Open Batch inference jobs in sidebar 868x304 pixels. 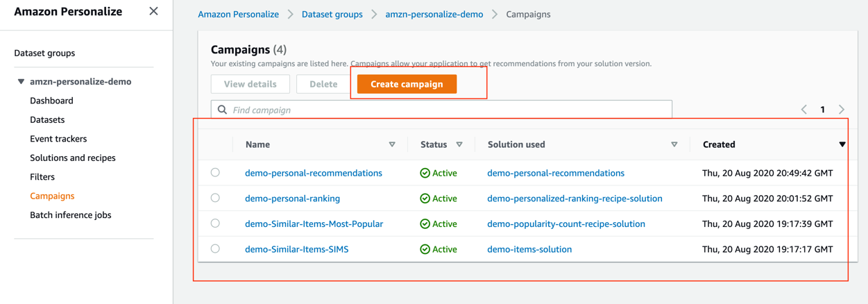[71, 215]
